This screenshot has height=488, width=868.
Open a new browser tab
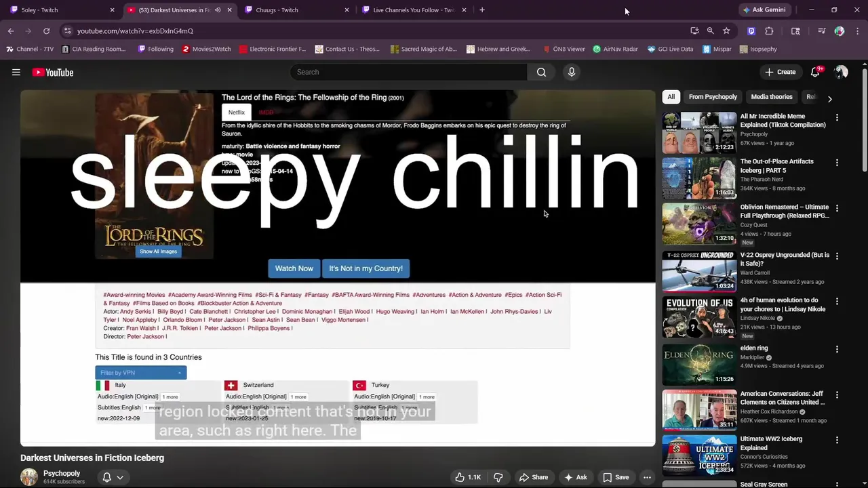(x=482, y=10)
